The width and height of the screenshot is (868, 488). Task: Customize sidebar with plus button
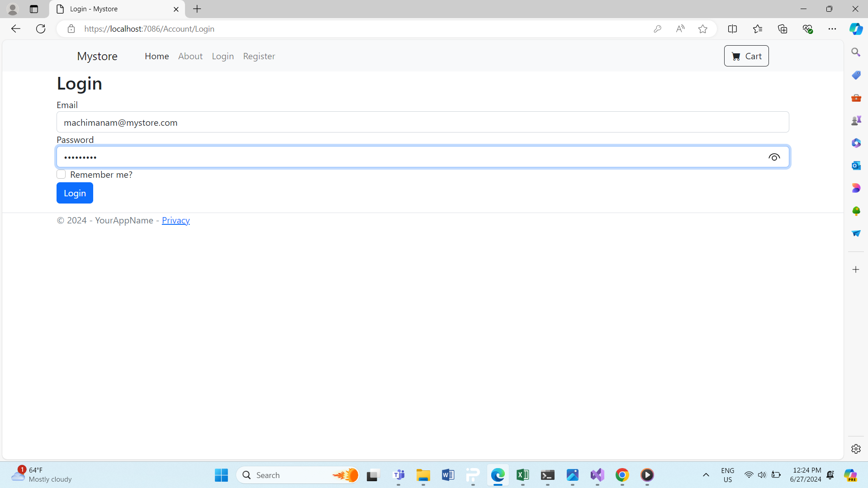click(856, 270)
